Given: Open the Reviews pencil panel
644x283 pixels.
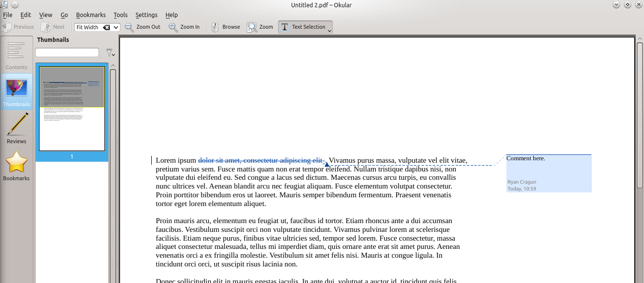Looking at the screenshot, I should tap(17, 129).
